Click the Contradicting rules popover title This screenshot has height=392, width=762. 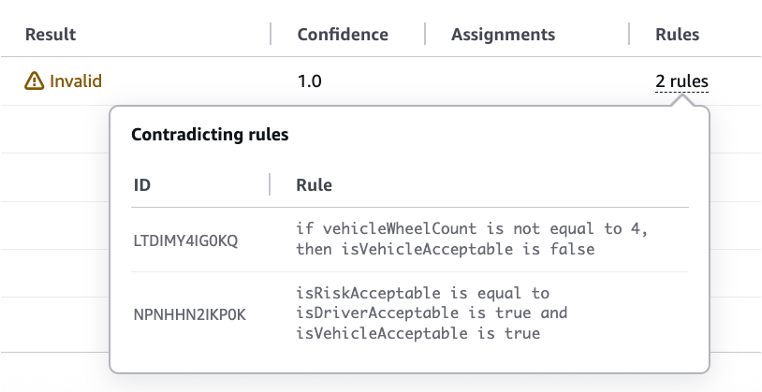click(x=210, y=134)
